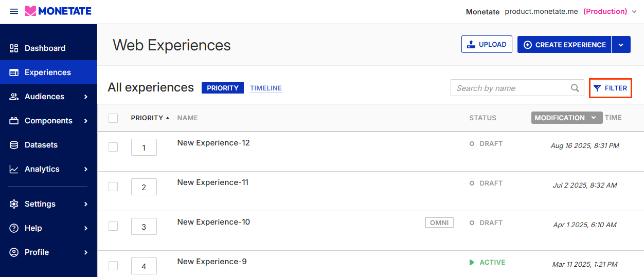Screen dimensions: 644x277
Task: Click the Dashboard grid icon
Action: click(14, 48)
